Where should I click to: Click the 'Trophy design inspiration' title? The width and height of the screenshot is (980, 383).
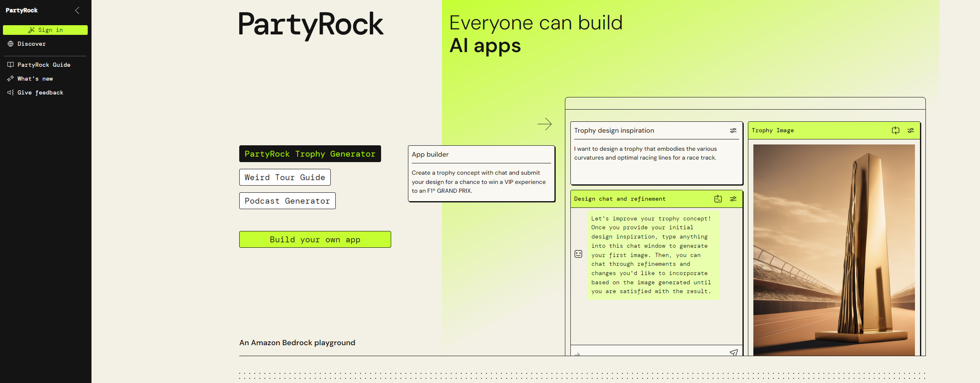[614, 131]
